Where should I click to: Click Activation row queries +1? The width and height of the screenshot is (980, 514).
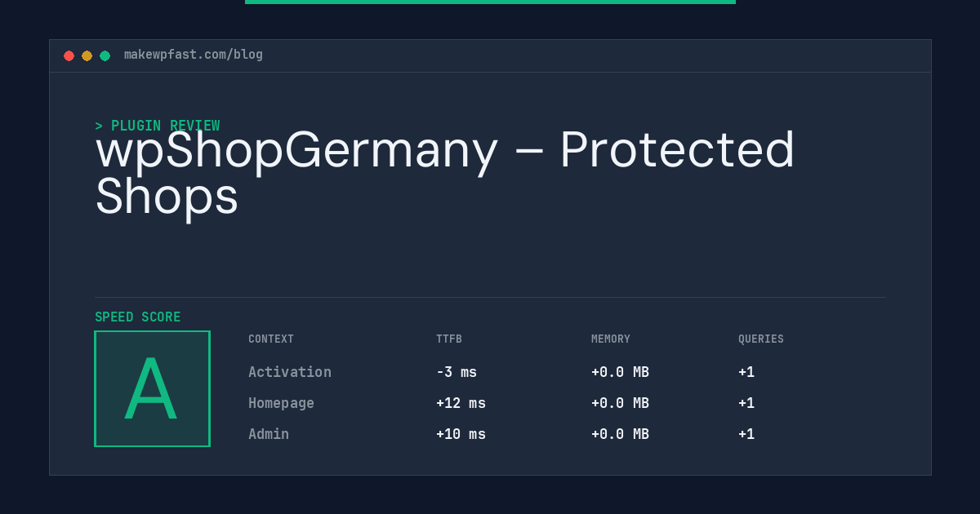click(746, 372)
